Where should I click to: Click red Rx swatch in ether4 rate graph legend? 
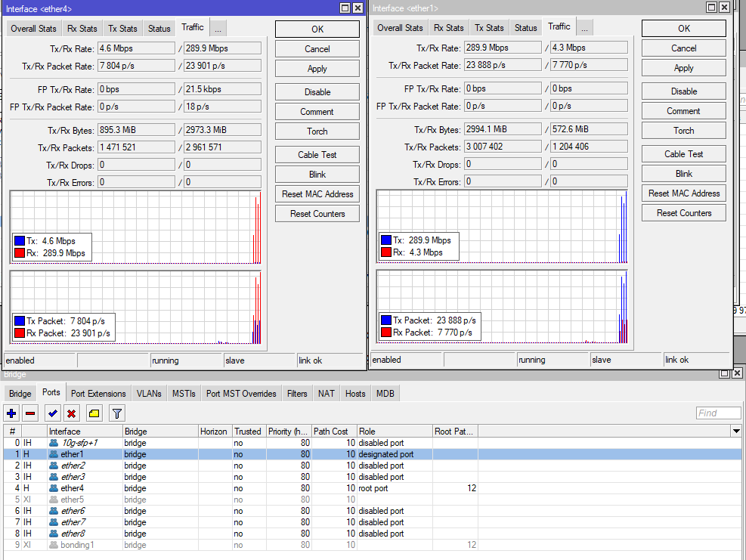20,253
